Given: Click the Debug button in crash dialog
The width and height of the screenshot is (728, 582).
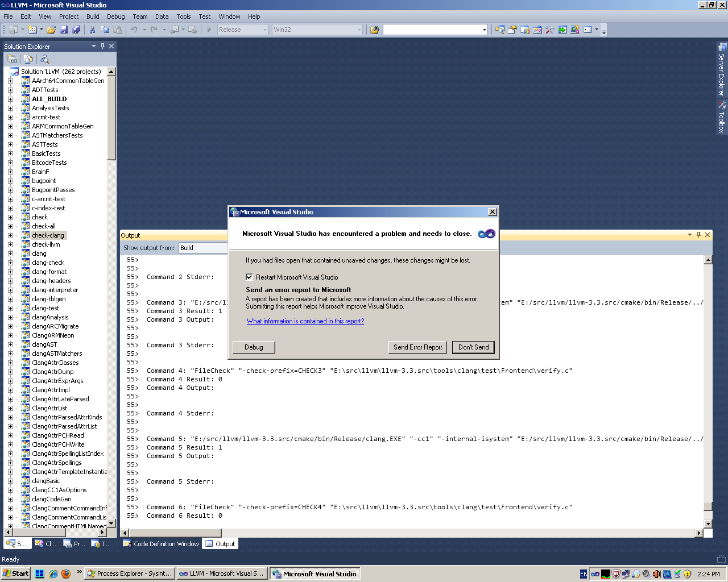Looking at the screenshot, I should (x=254, y=347).
